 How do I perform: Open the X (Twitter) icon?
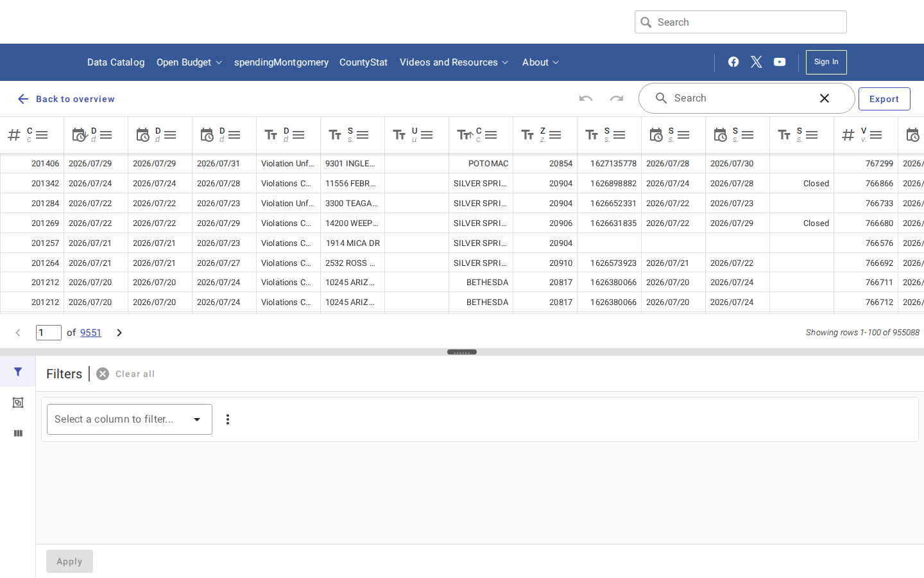click(x=757, y=62)
